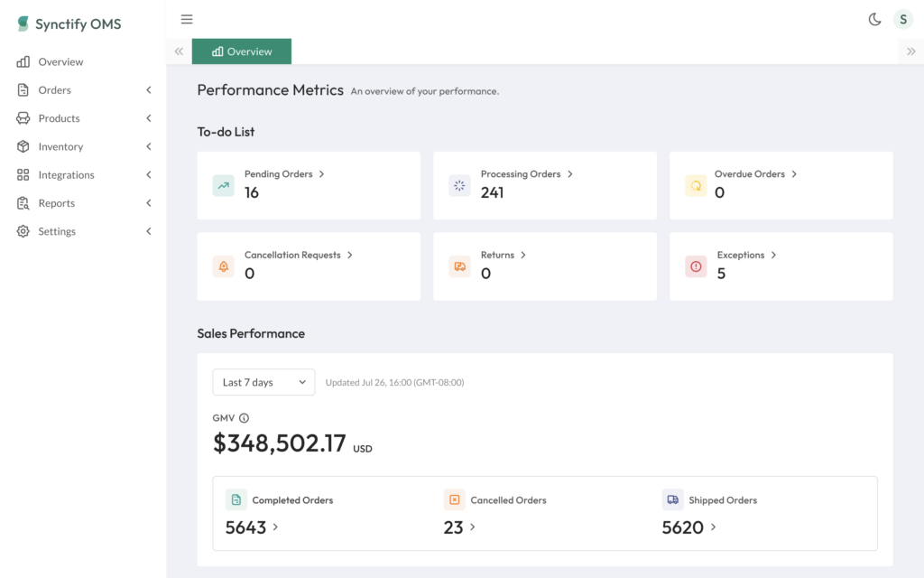The height and width of the screenshot is (578, 924).
Task: Open the Exceptions link
Action: click(746, 255)
